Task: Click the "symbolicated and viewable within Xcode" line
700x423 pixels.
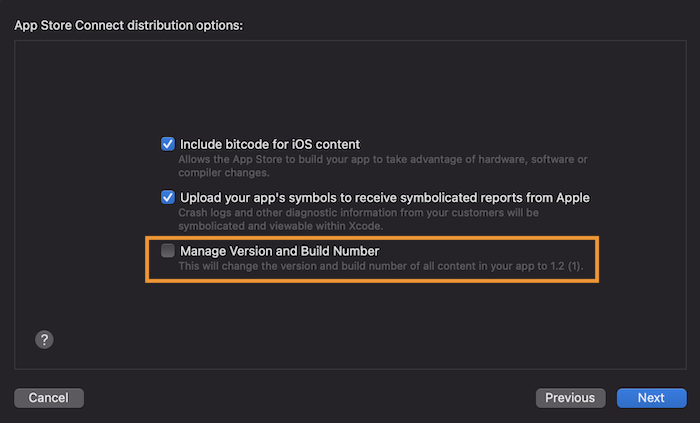Action: [x=288, y=227]
